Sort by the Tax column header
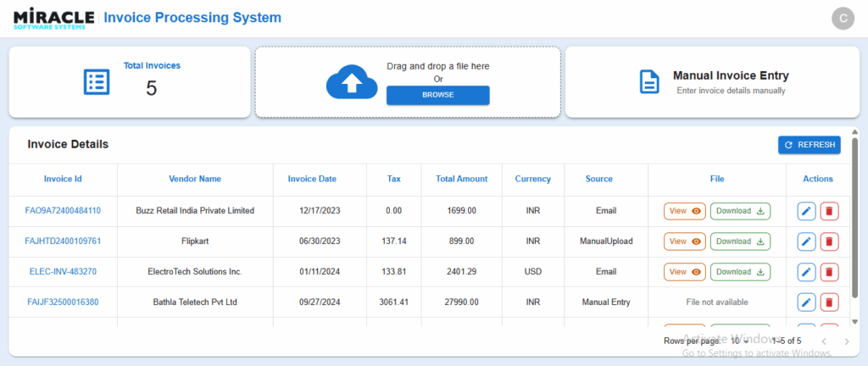This screenshot has width=868, height=366. pos(394,179)
